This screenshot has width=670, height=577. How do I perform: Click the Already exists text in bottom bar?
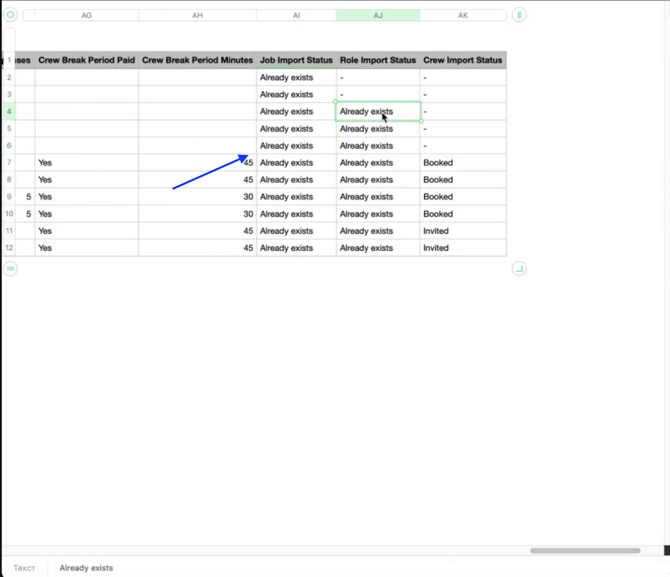tap(86, 568)
